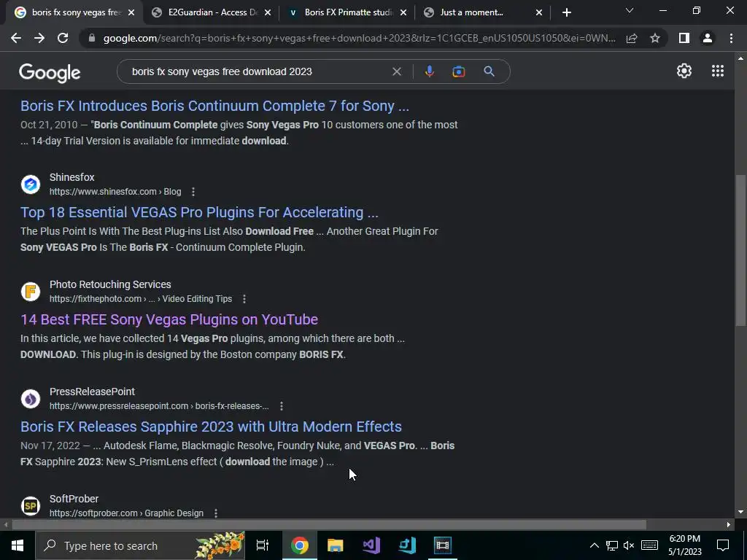747x560 pixels.
Task: Click the padlock site info icon
Action: 92,38
